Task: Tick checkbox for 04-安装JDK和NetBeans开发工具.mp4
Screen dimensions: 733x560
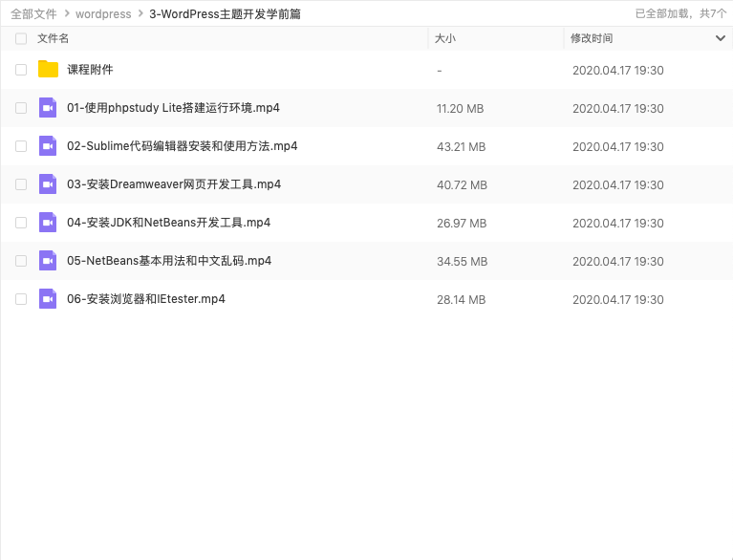Action: 21,223
